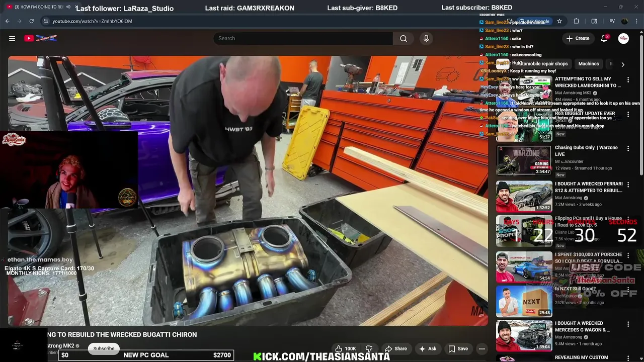Click the YouTube search input field
644x362 pixels.
pos(303,38)
